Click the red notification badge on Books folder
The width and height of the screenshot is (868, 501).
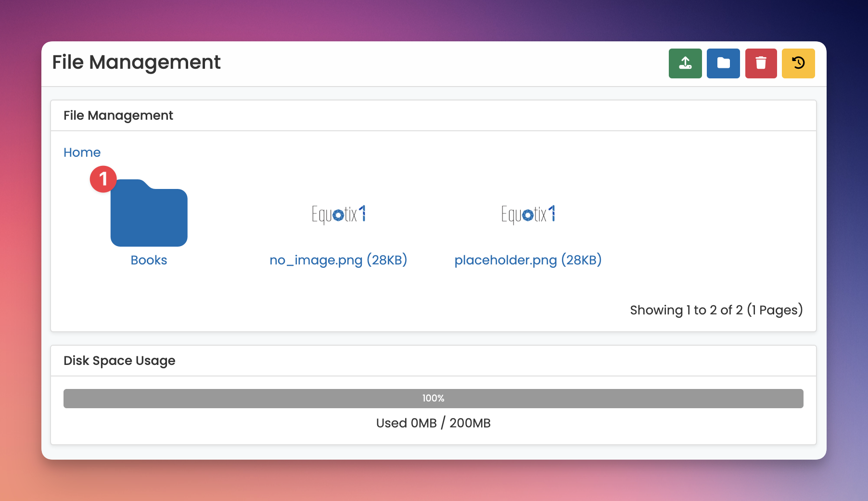pyautogui.click(x=103, y=179)
